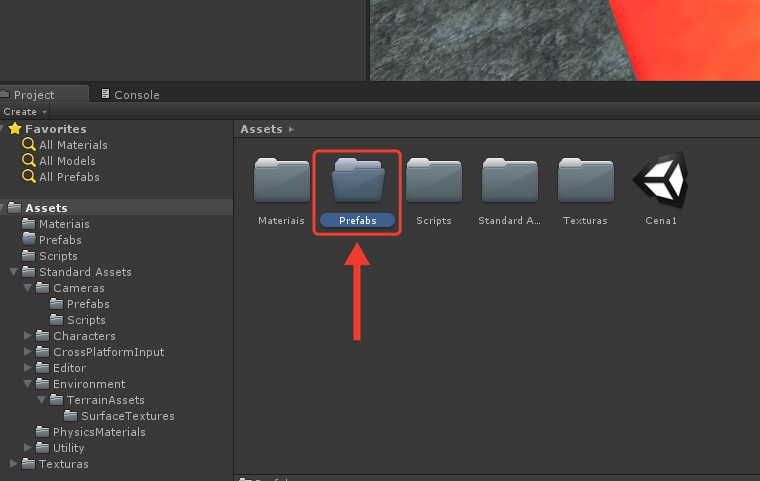This screenshot has width=760, height=481.
Task: Open the Standard A... folder icon in grid
Action: [x=509, y=180]
